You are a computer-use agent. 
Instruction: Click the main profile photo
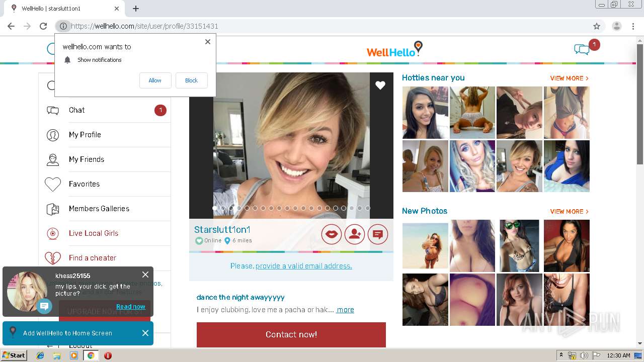[291, 145]
